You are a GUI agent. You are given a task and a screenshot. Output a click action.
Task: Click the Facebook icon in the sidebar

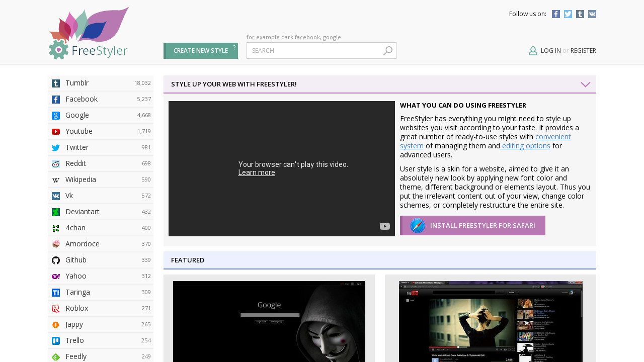(56, 100)
